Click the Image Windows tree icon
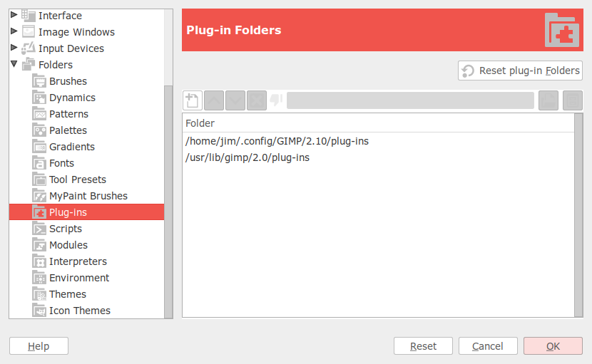The image size is (592, 364). click(x=29, y=31)
